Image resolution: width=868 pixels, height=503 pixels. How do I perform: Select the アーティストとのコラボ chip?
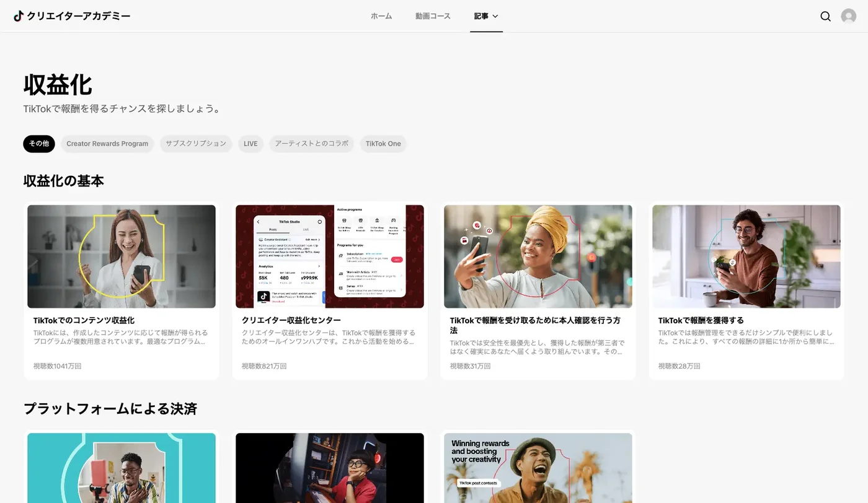click(x=312, y=144)
